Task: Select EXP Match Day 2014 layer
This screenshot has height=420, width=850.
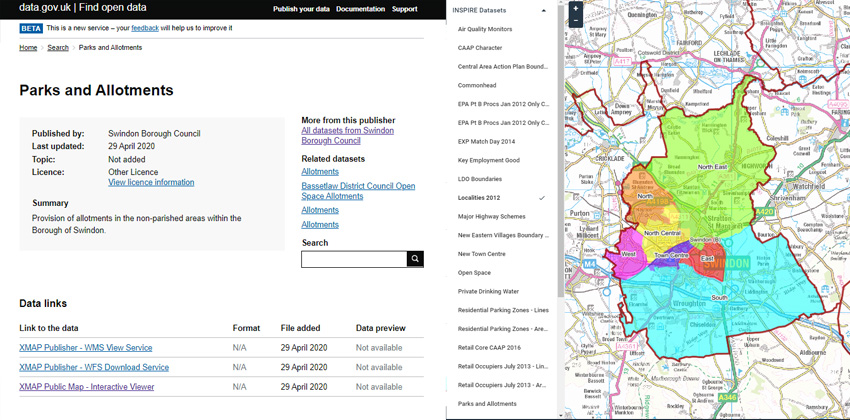Action: click(486, 141)
